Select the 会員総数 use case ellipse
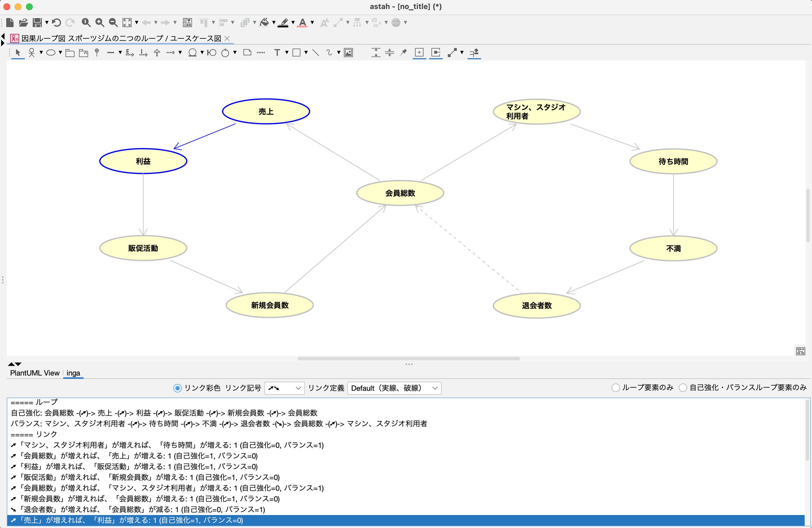The image size is (812, 528). (400, 193)
